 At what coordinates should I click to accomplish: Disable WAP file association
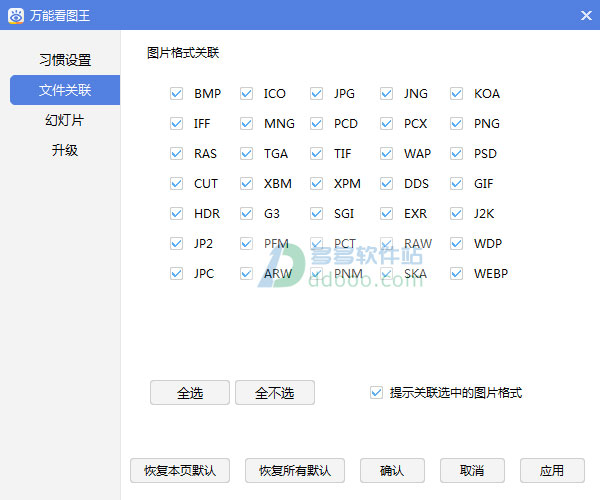point(386,154)
